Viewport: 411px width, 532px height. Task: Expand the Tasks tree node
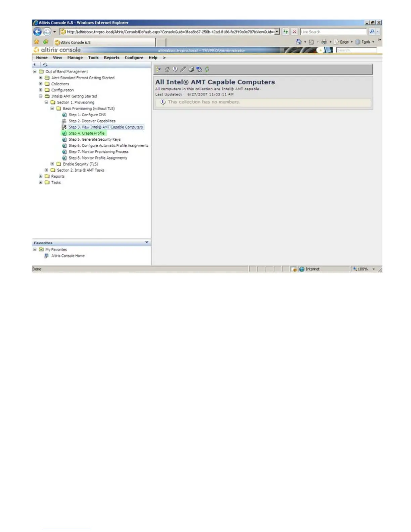click(x=41, y=182)
